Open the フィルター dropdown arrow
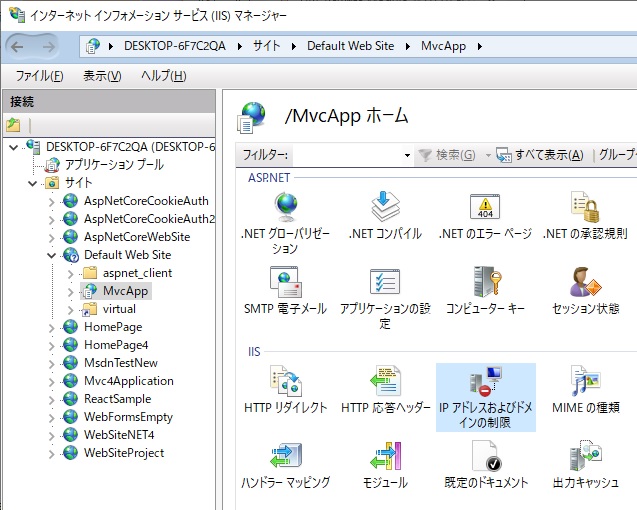637x510 pixels. [x=407, y=155]
